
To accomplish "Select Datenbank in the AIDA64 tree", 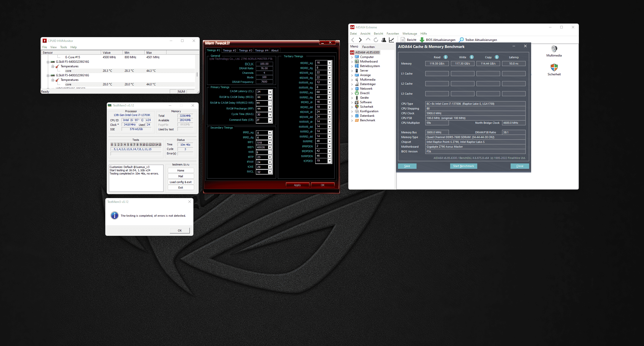I will 367,116.
